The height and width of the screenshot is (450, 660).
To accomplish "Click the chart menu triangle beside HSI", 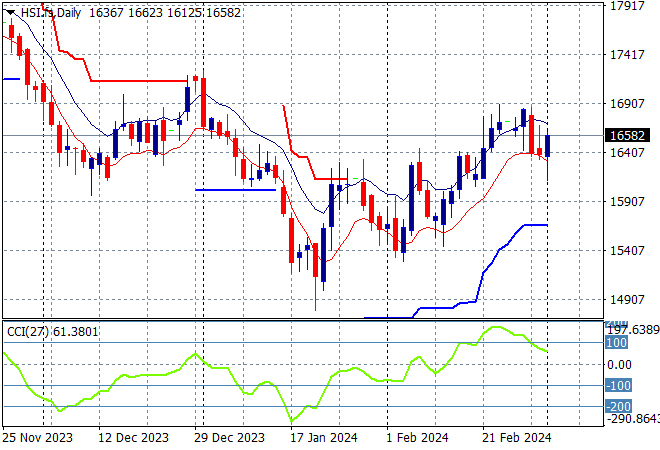I will [10, 9].
